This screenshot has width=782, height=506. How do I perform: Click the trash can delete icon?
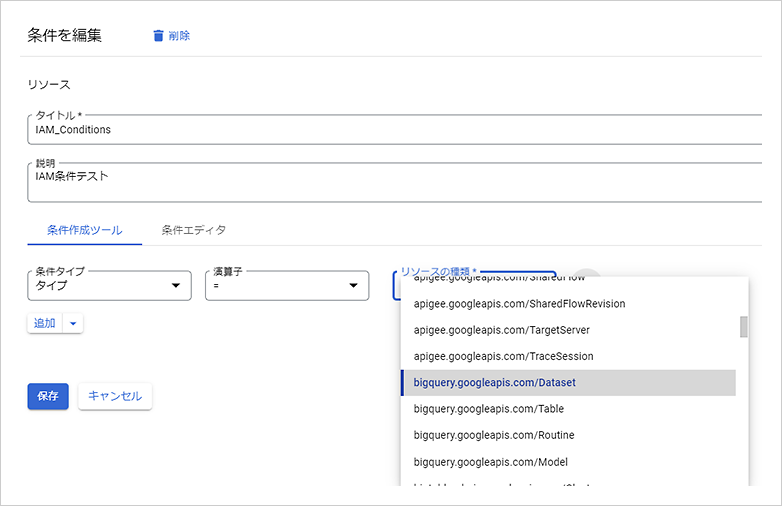[x=158, y=36]
